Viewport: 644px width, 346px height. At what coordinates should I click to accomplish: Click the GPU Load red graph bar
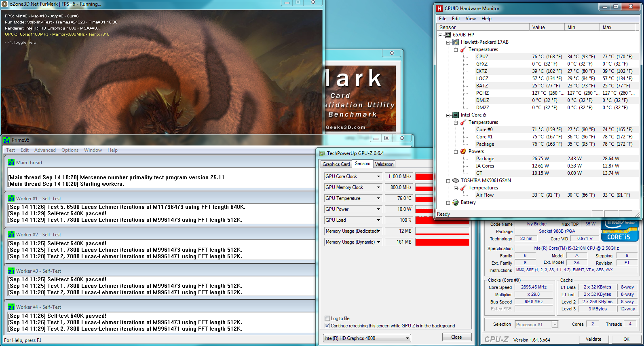pos(442,221)
